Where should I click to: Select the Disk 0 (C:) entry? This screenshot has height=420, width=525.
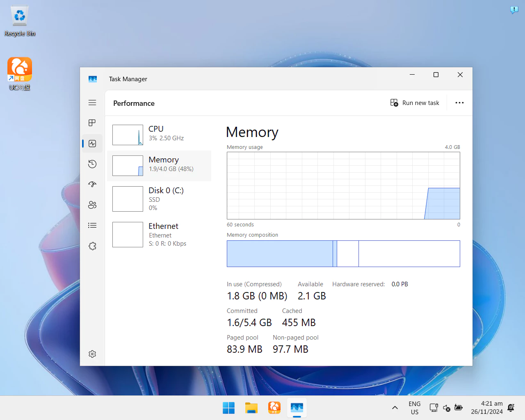click(159, 199)
